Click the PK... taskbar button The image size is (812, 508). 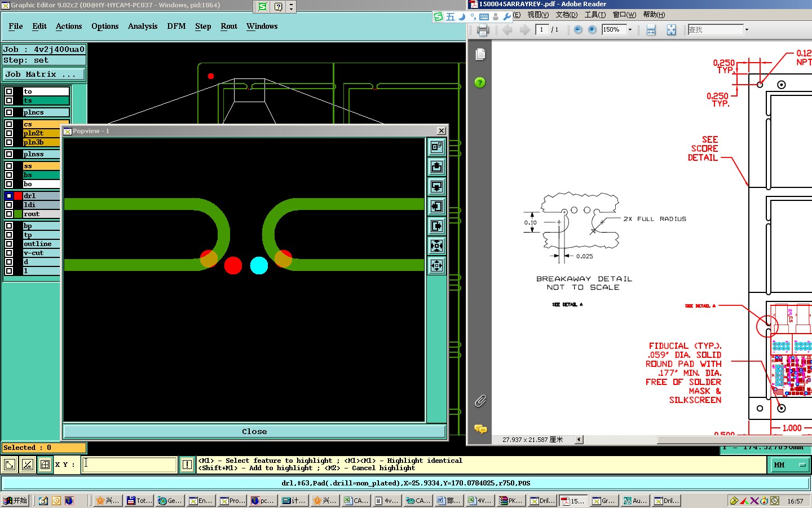[x=511, y=501]
